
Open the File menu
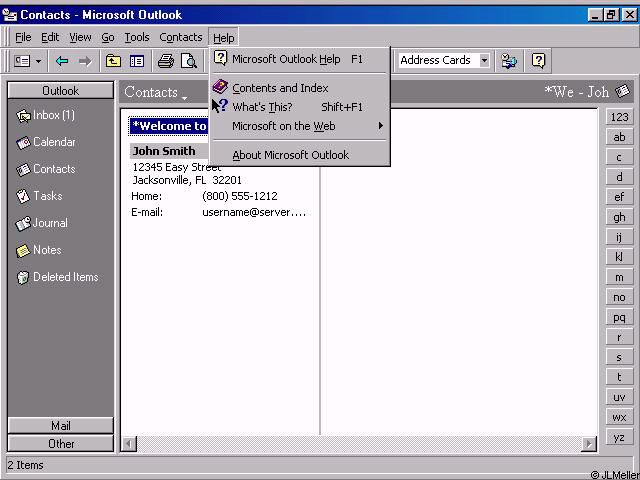tap(23, 38)
